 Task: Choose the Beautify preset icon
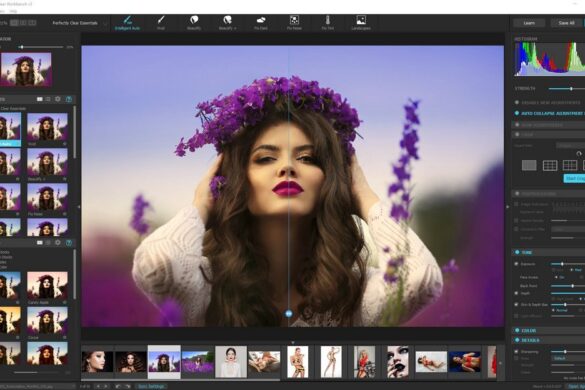tap(194, 20)
